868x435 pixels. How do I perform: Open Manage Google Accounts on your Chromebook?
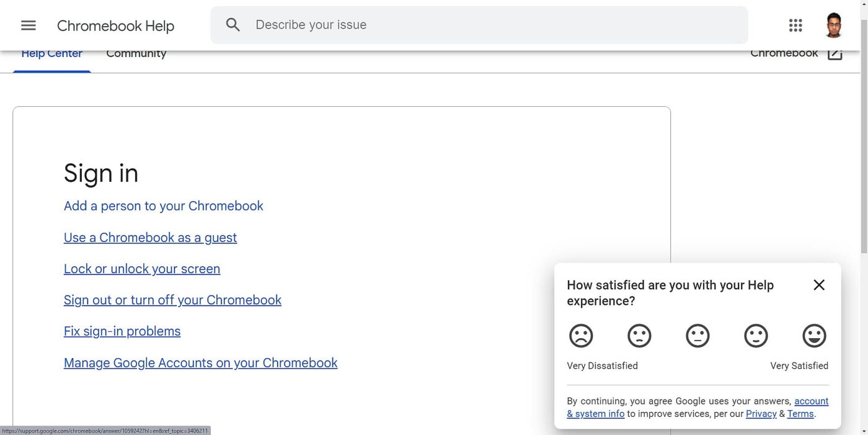point(200,363)
